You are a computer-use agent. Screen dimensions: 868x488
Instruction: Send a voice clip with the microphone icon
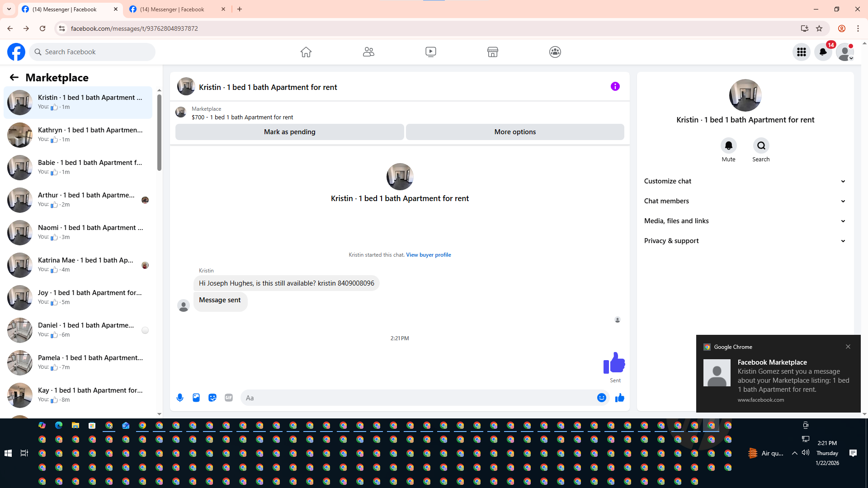(180, 398)
